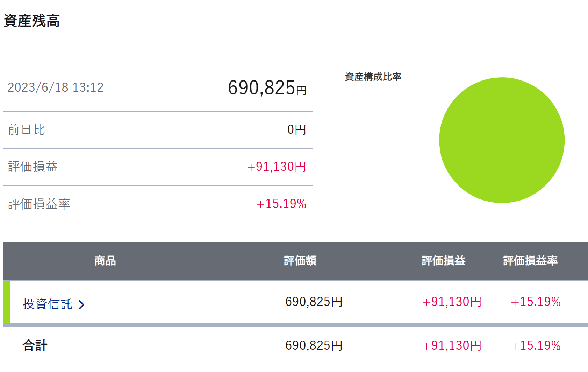Click the 商品 column header
This screenshot has height=372, width=588.
(x=105, y=261)
